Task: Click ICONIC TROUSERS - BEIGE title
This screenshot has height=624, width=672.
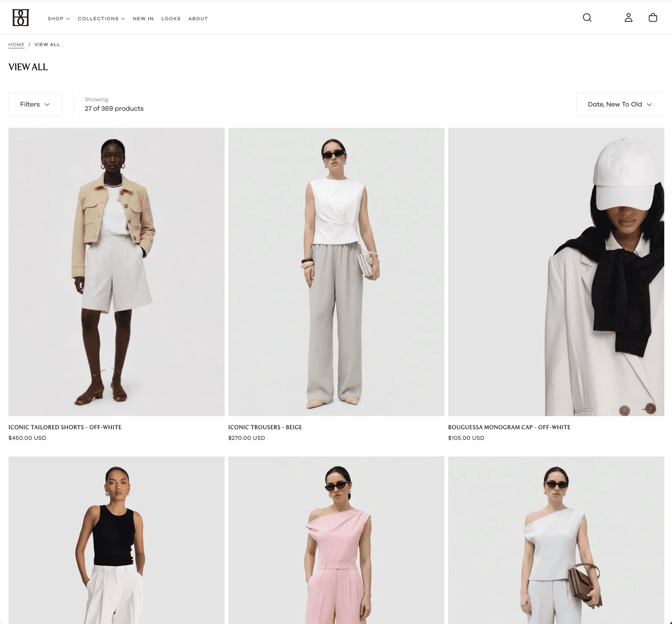Action: point(265,427)
